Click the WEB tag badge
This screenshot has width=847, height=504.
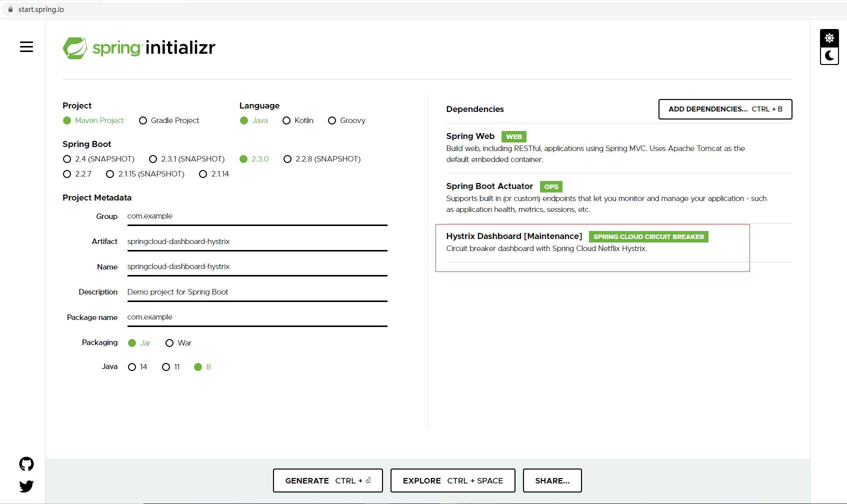coord(514,136)
